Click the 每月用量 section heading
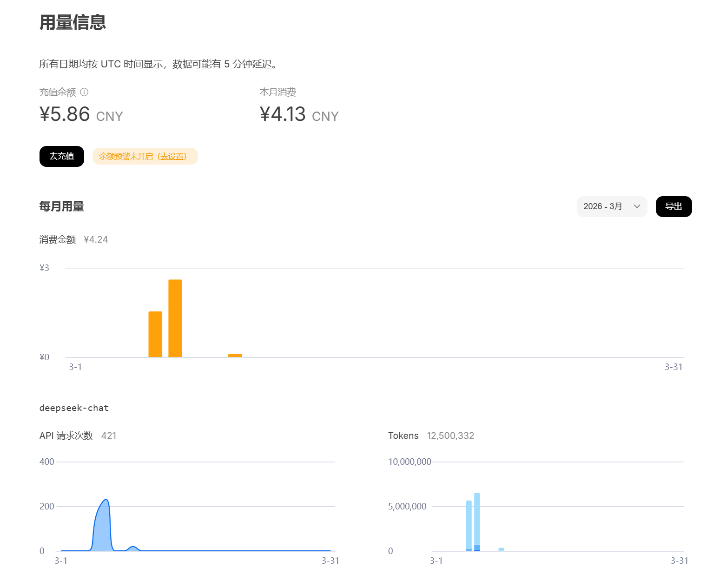The height and width of the screenshot is (588, 707). [x=61, y=206]
